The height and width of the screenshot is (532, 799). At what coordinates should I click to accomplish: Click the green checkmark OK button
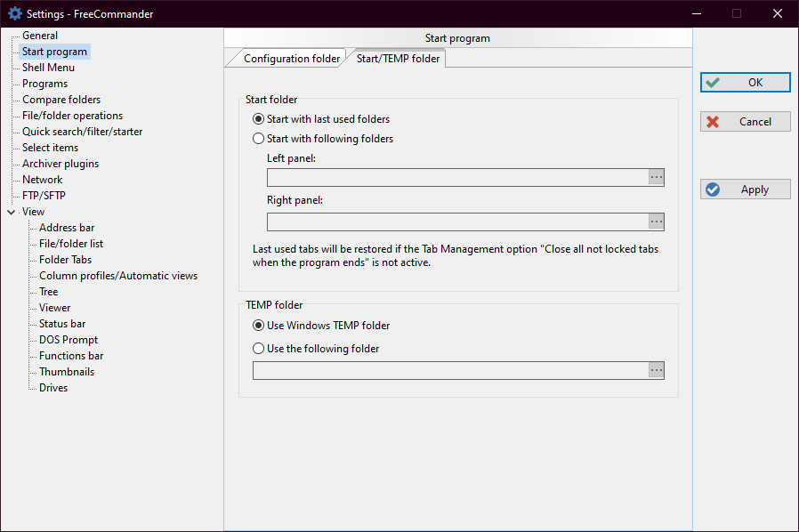coord(745,82)
